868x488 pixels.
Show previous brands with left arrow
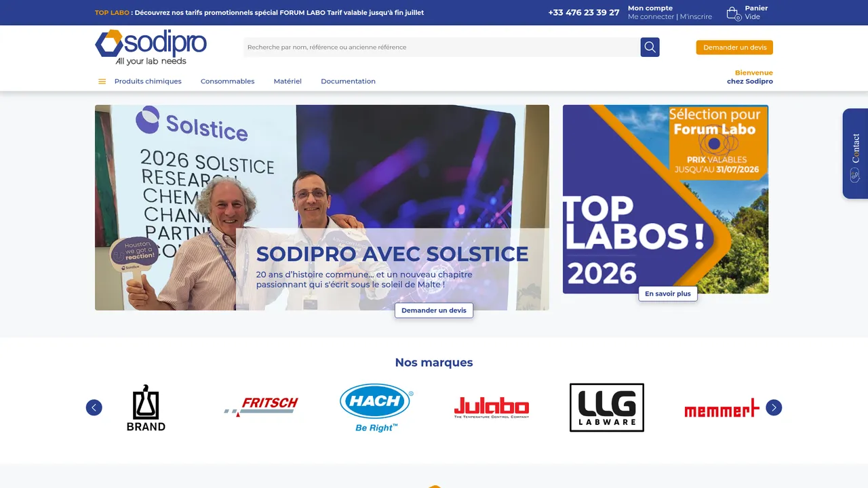tap(94, 407)
